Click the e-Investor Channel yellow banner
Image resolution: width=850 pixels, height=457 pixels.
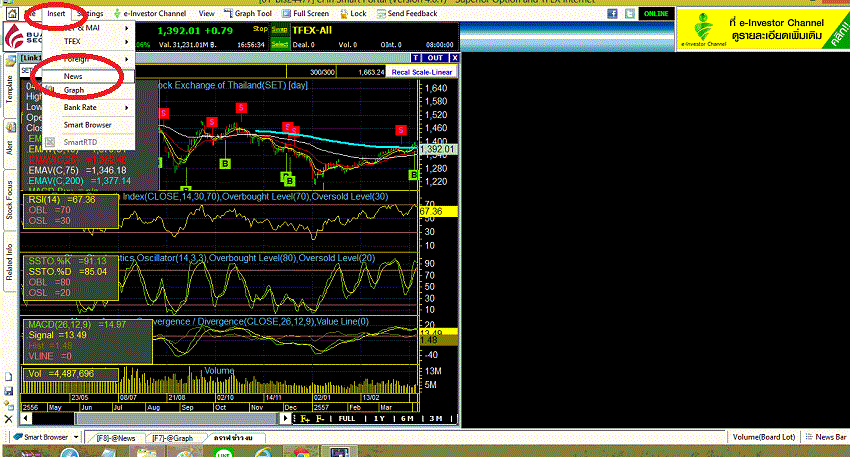763,30
